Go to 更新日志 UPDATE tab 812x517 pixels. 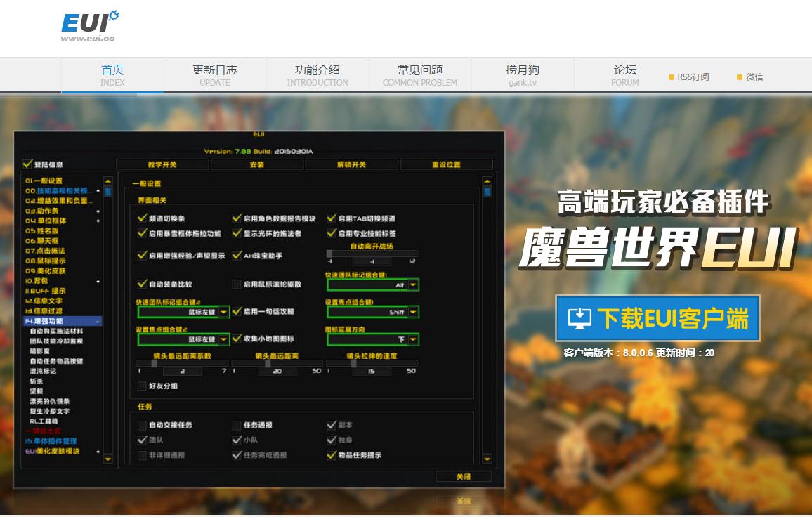tap(215, 75)
